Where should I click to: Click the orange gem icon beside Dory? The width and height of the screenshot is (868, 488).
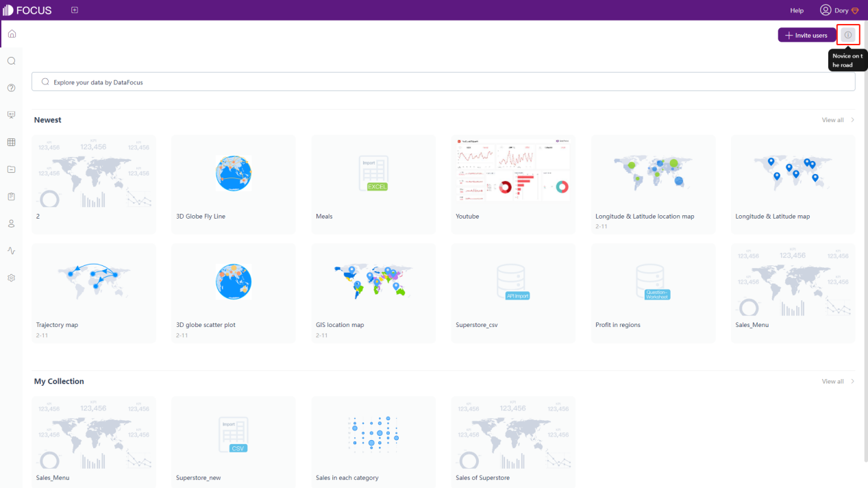coord(854,10)
